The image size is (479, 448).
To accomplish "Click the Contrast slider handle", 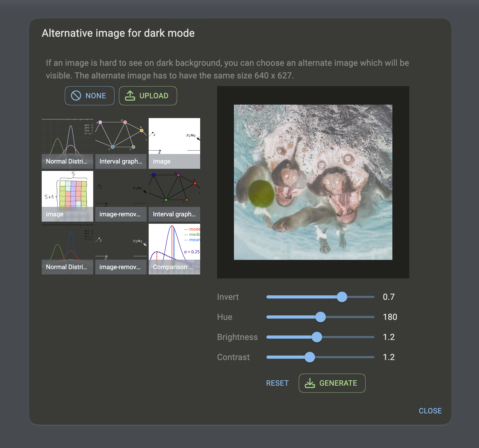I will click(x=310, y=357).
